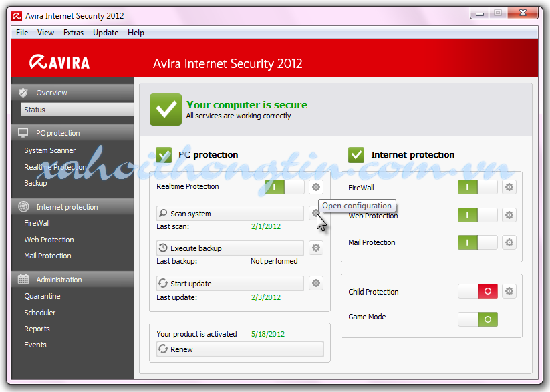The image size is (550, 392).
Task: Minimize the Avira window
Action: [x=480, y=13]
